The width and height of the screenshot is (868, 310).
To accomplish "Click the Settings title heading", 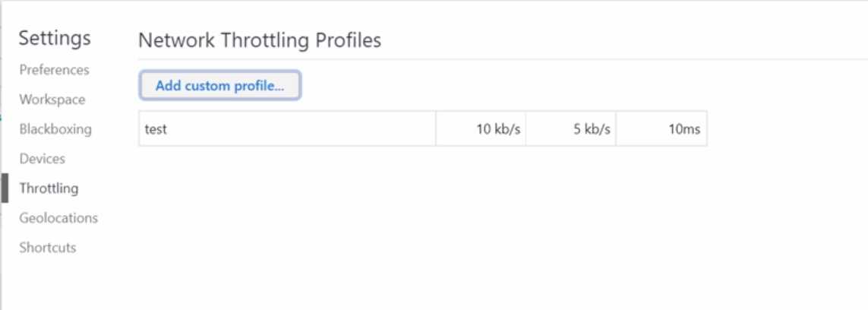I will pos(55,38).
